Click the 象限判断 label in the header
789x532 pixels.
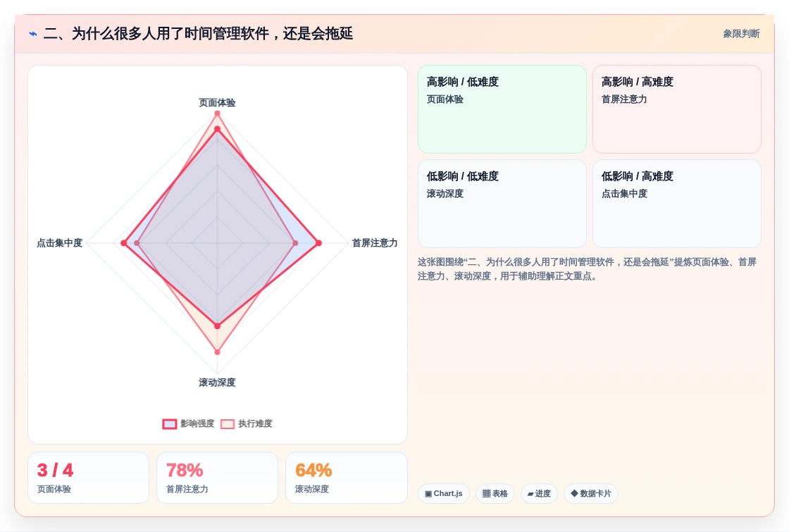(x=741, y=34)
